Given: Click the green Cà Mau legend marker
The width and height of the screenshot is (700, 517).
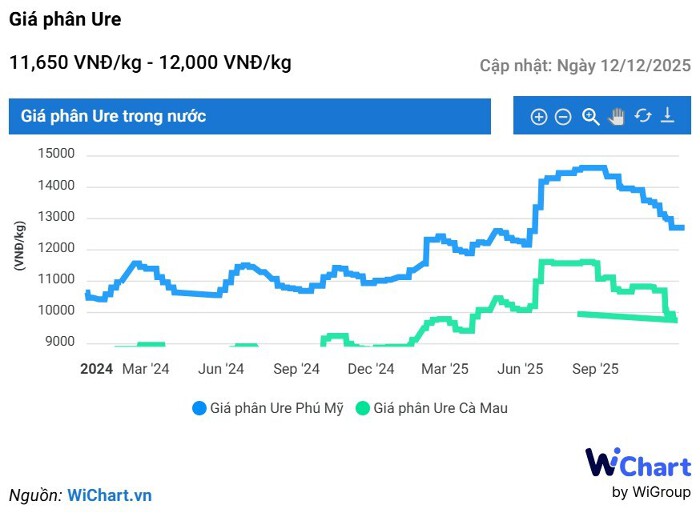Looking at the screenshot, I should 363,408.
